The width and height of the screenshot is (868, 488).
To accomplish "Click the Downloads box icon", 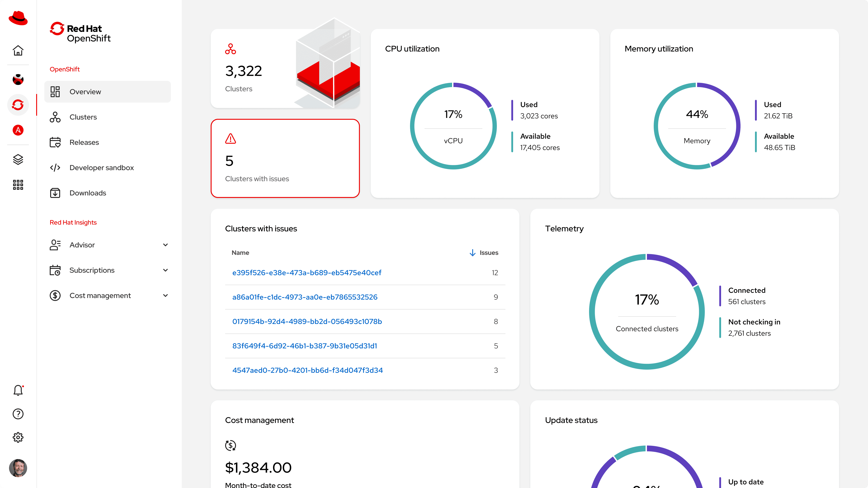I will [55, 193].
